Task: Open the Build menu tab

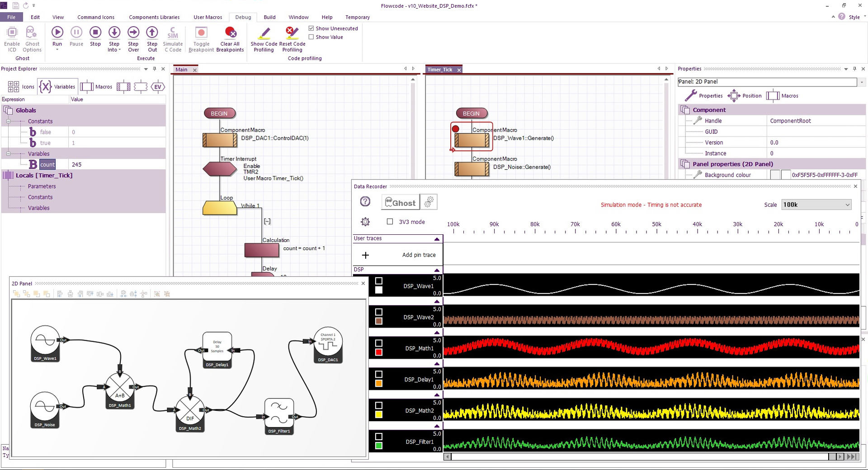Action: point(269,17)
